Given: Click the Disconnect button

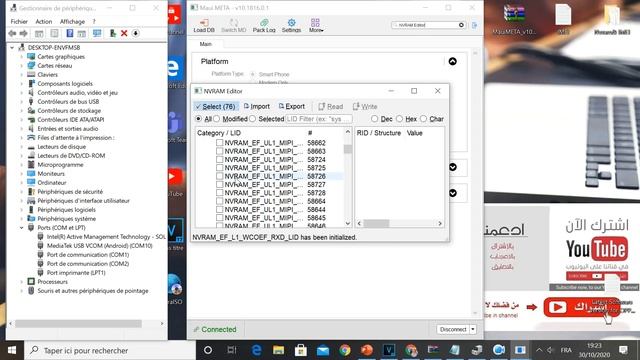Looking at the screenshot, I should coord(453,329).
